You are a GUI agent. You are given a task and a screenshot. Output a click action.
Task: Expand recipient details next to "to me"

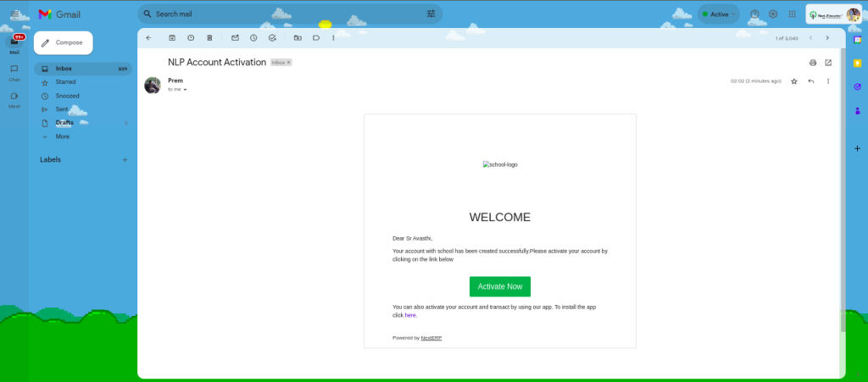click(185, 90)
